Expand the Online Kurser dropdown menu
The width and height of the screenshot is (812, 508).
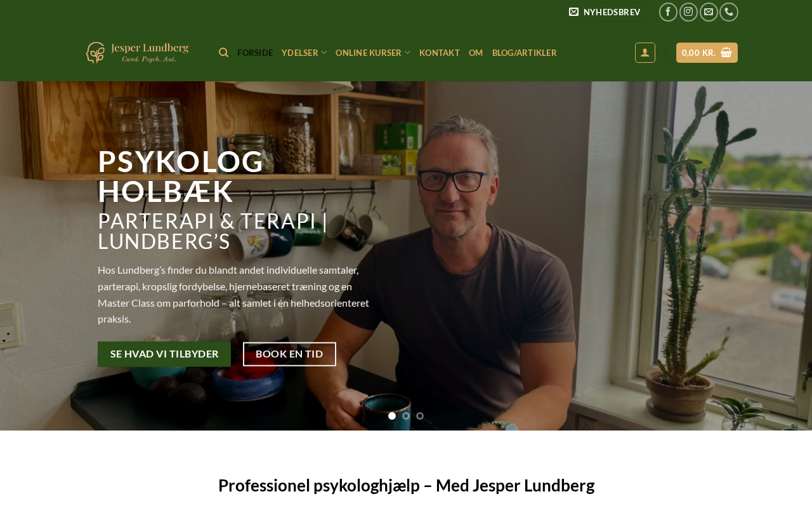373,53
